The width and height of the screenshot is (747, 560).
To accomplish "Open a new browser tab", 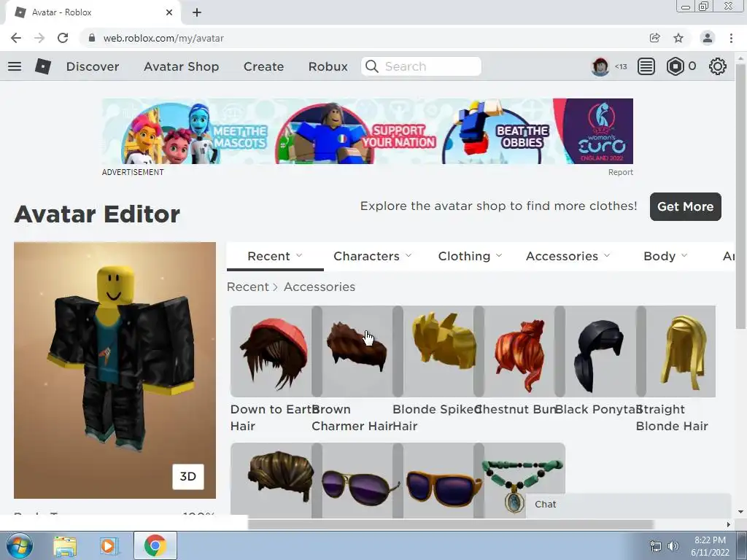I will click(197, 12).
